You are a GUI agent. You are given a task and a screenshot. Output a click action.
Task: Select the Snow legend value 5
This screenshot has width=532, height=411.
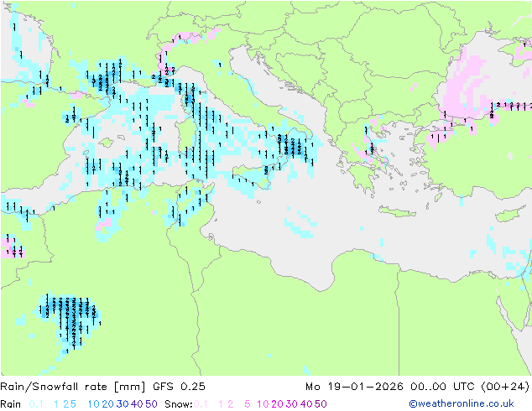pyautogui.click(x=248, y=404)
